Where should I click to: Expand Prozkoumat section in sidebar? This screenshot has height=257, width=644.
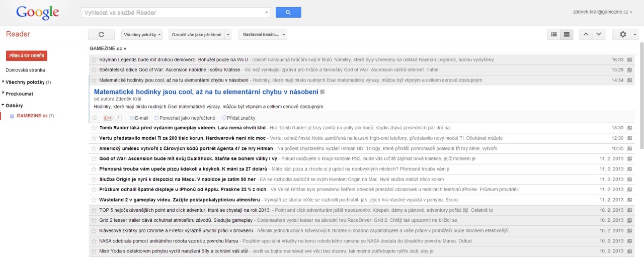(x=4, y=93)
